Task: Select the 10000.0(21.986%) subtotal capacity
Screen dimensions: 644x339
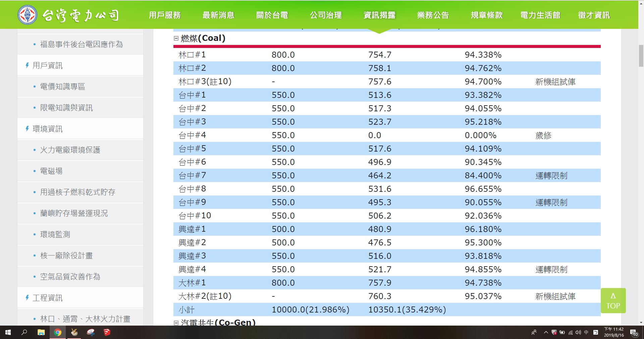Action: coord(311,309)
